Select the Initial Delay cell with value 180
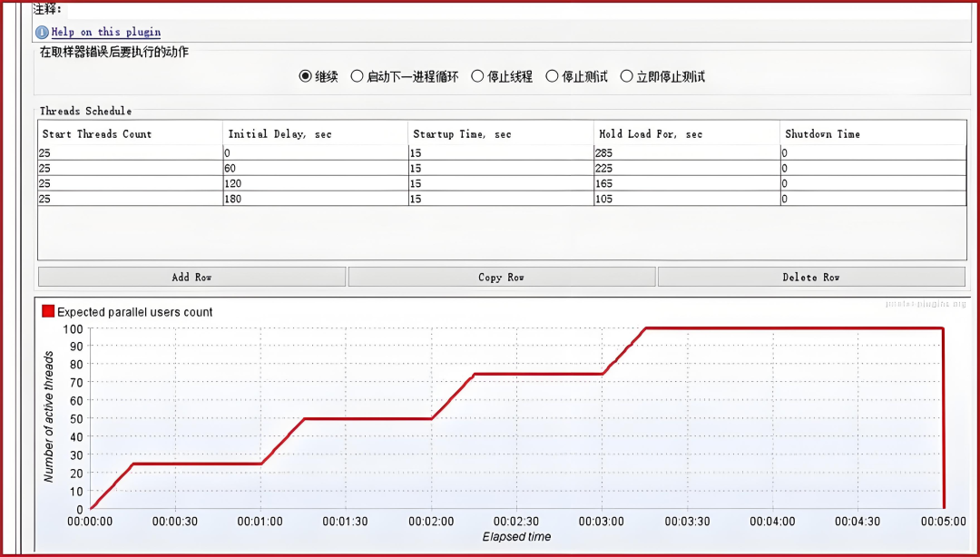This screenshot has width=980, height=557. [x=316, y=199]
